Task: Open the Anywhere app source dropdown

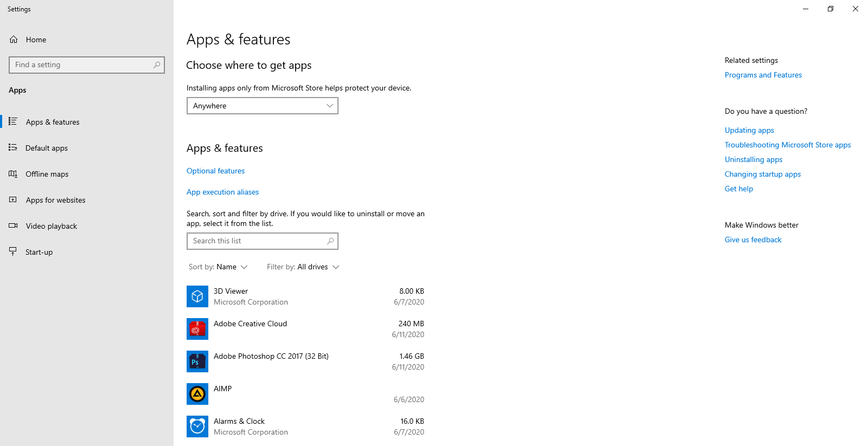Action: 262,106
